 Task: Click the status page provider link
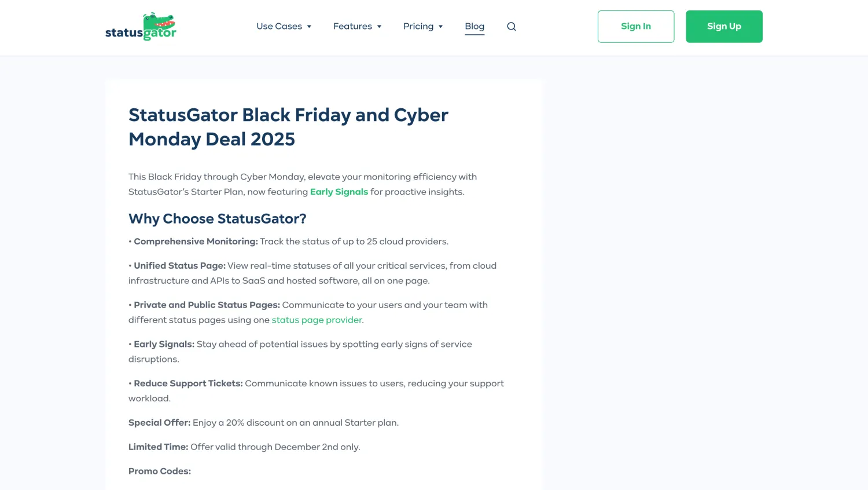click(317, 320)
